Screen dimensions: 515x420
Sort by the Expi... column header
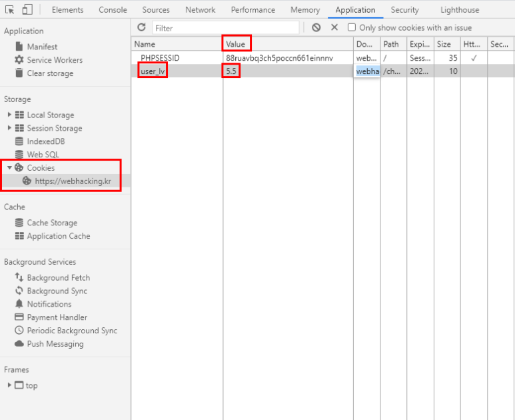point(420,44)
